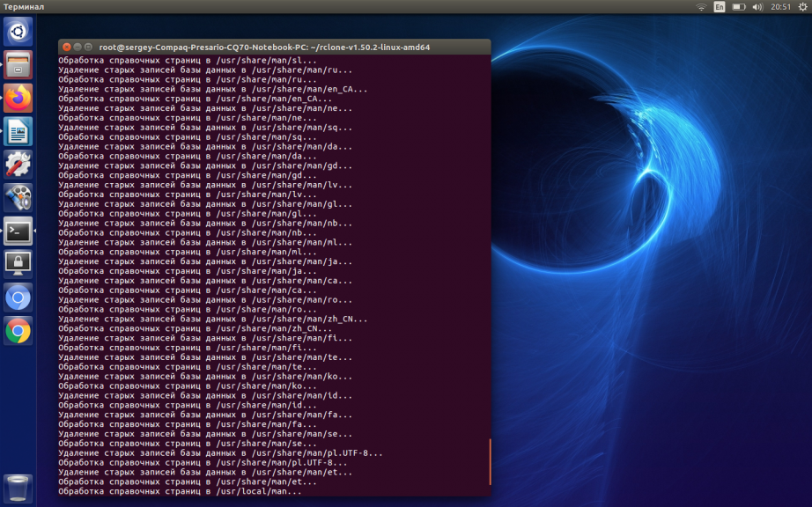Launch the film-reel media app icon
This screenshot has height=507, width=812.
click(x=18, y=197)
